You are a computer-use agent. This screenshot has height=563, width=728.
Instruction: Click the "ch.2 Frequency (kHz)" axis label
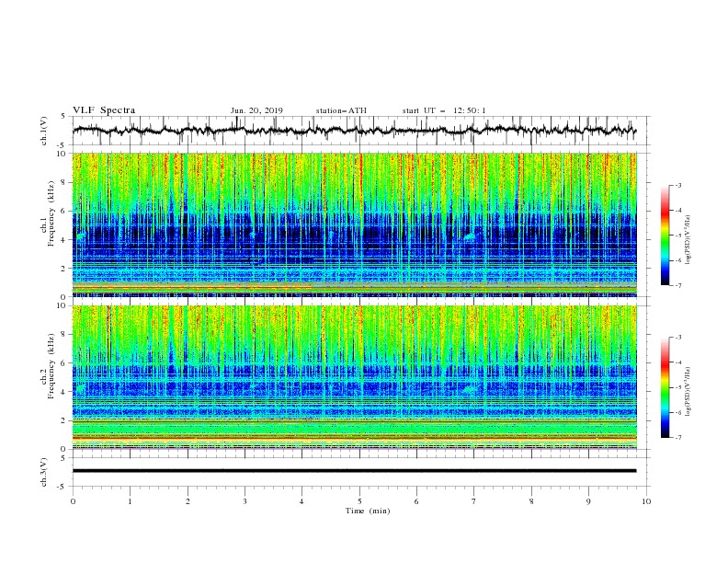[x=48, y=366]
